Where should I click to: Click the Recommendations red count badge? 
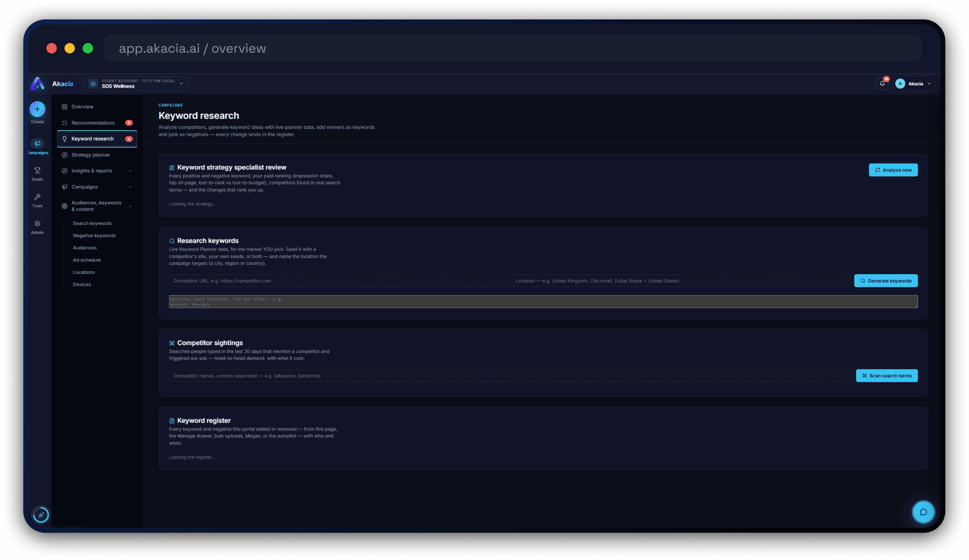[129, 123]
